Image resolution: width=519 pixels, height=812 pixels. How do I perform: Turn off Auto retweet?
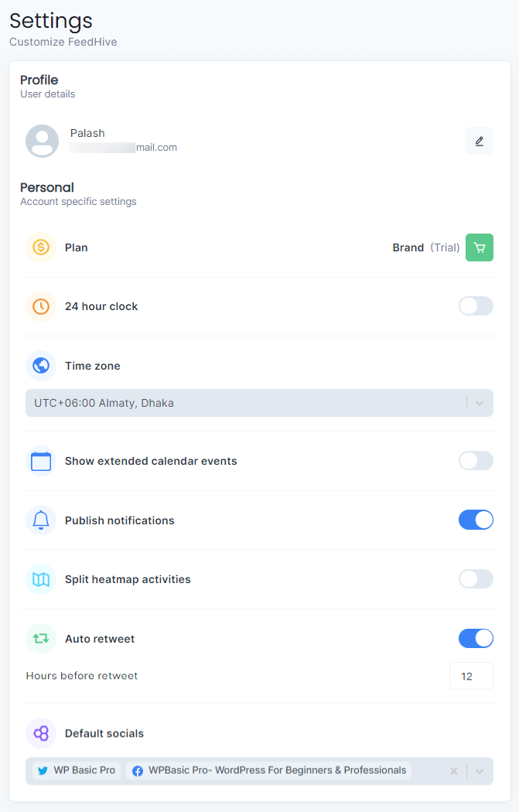pos(476,638)
